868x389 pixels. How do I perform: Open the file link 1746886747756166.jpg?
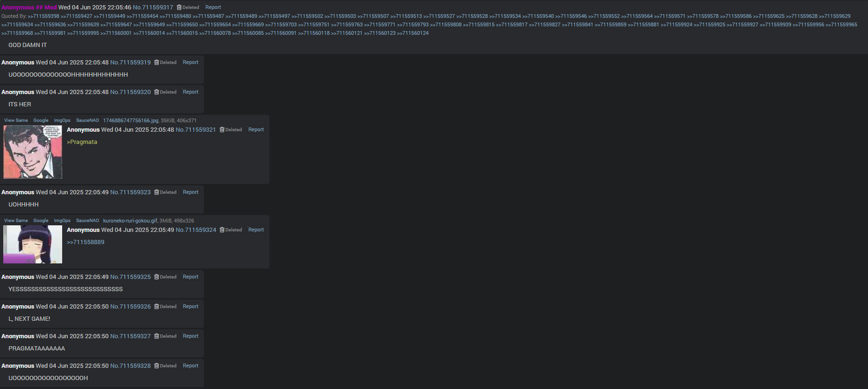[x=131, y=120]
